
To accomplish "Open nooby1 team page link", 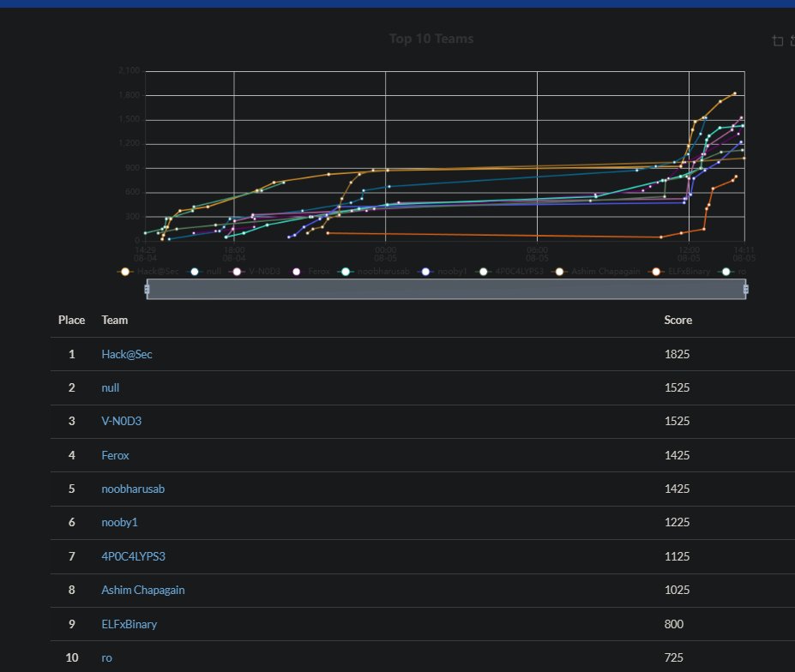I will coord(119,522).
